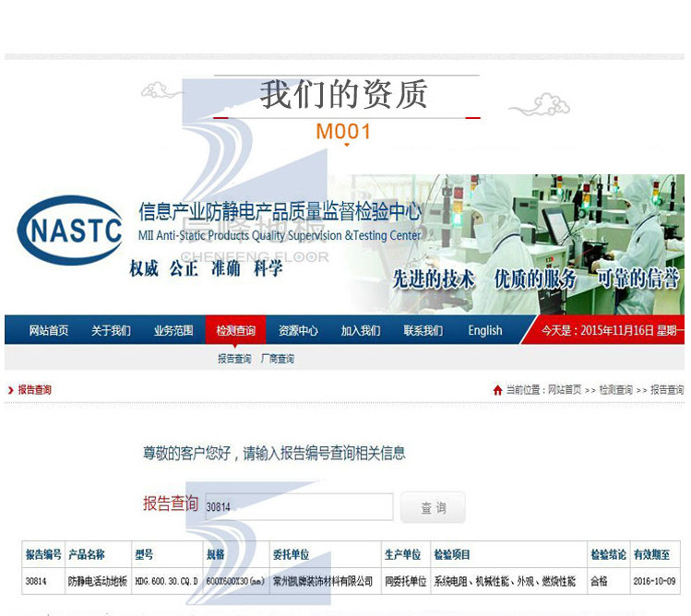Click the 生产单位 column header
691x616 pixels.
(x=406, y=554)
